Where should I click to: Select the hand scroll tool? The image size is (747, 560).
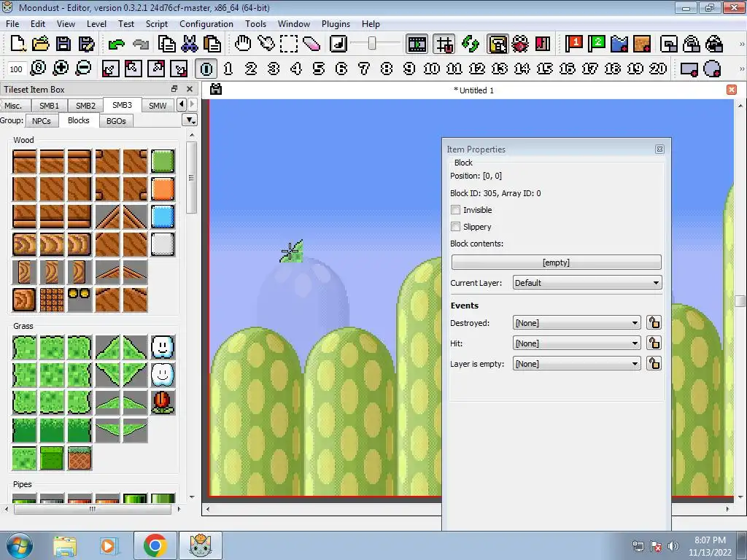243,44
